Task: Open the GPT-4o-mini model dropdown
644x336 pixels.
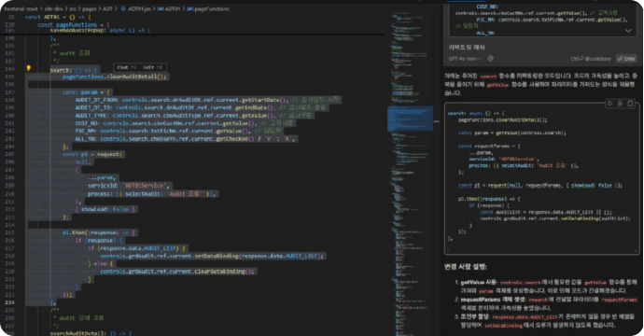Action: click(x=465, y=59)
